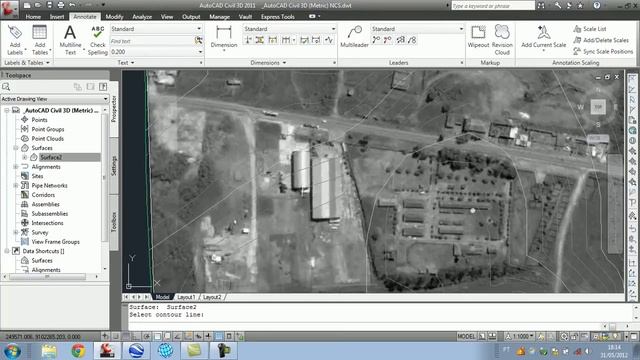Expand the Labels & Tables panel
The width and height of the screenshot is (640, 360).
point(27,62)
